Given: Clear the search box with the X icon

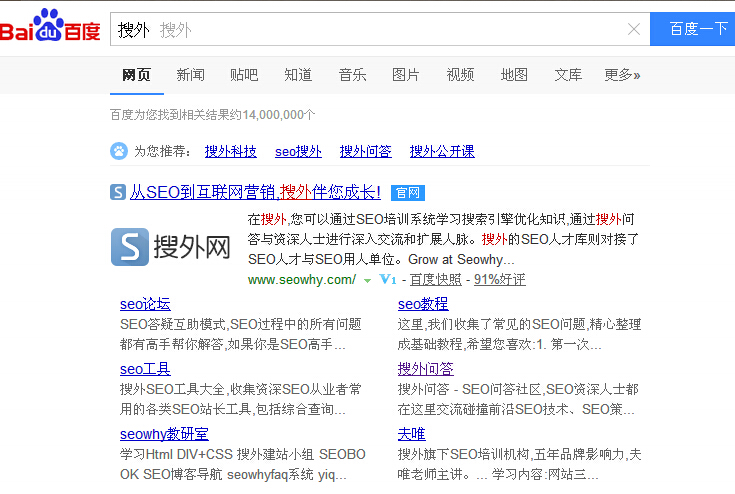Looking at the screenshot, I should click(x=634, y=29).
